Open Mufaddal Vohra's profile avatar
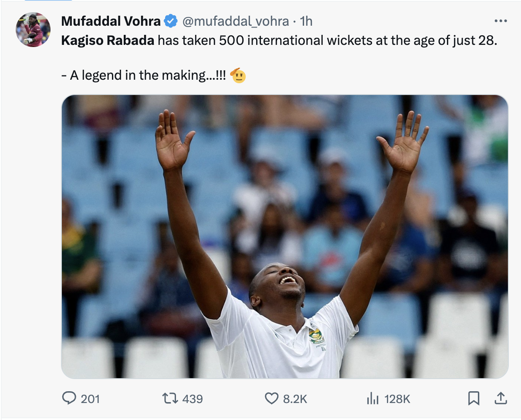 (x=33, y=30)
